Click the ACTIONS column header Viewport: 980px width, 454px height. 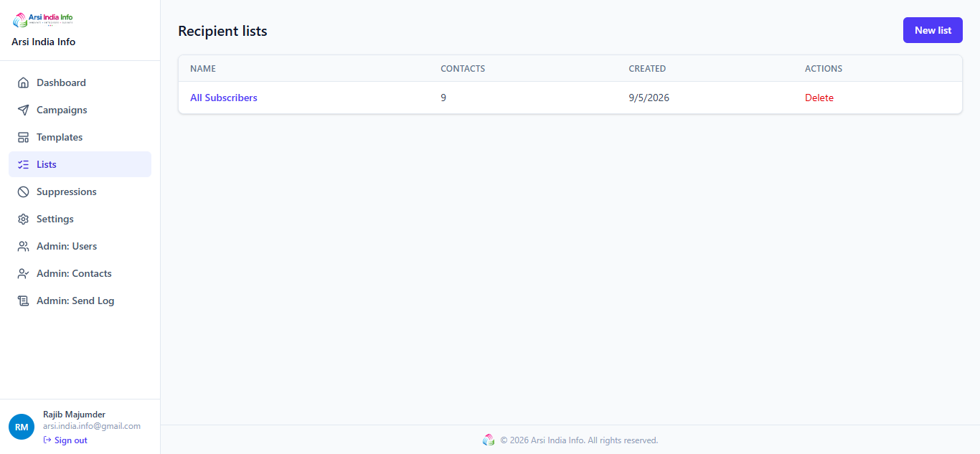pyautogui.click(x=824, y=69)
